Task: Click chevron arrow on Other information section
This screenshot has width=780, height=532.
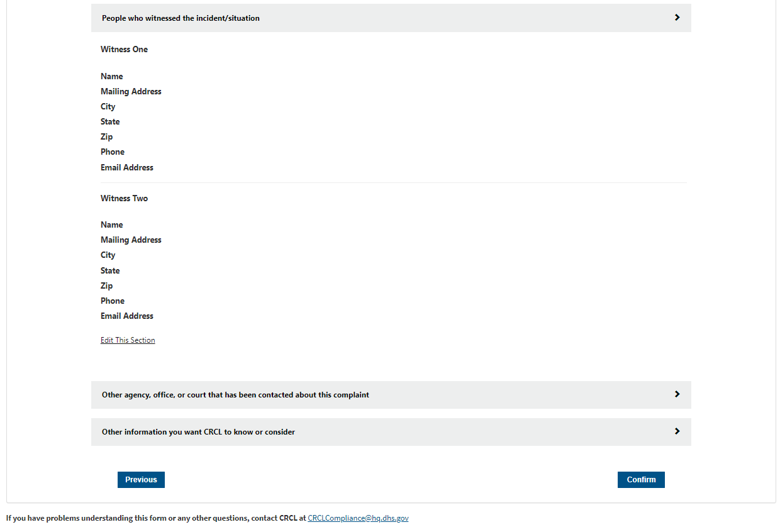Action: (x=677, y=431)
